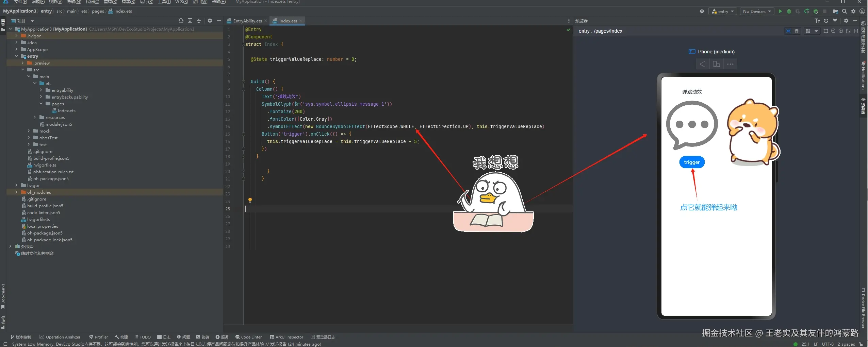868x347 pixels.
Task: Click preview back triangle button
Action: pos(703,64)
